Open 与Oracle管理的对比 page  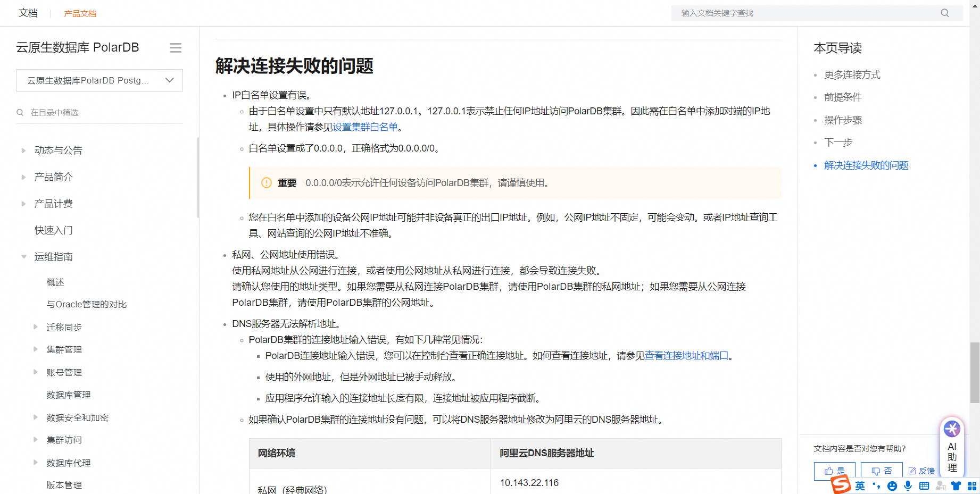(87, 304)
